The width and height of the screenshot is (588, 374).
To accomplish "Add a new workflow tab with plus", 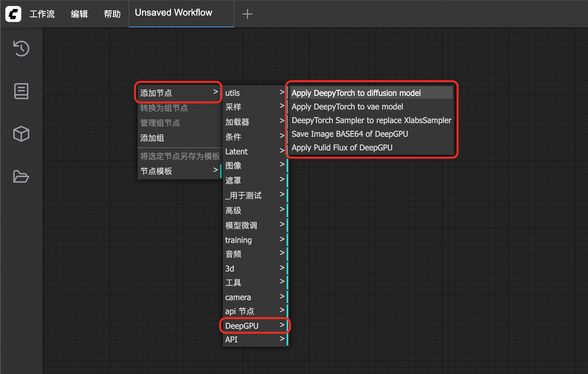I will click(247, 14).
